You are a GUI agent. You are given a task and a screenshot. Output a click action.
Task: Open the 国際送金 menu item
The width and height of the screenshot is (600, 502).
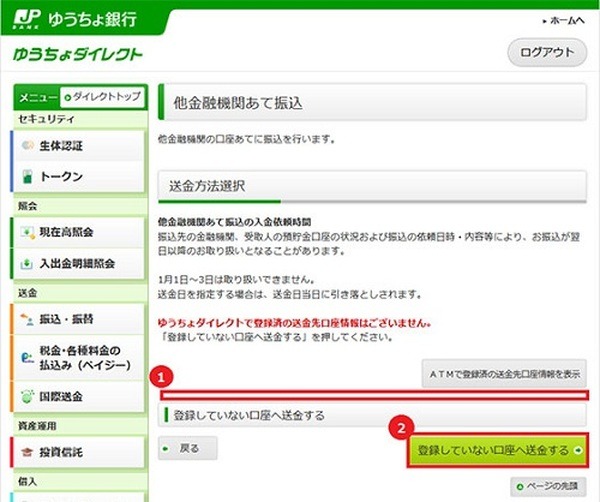pos(78,396)
